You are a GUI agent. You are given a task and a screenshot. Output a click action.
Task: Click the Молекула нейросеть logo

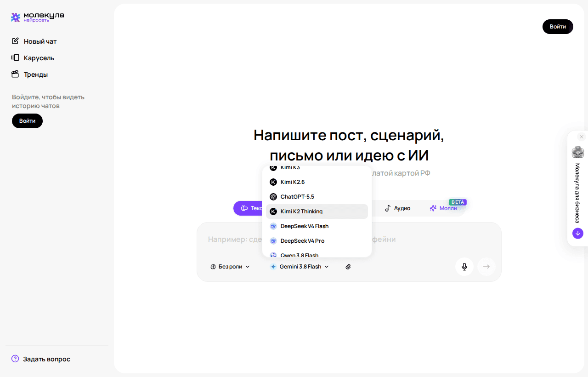pyautogui.click(x=38, y=17)
